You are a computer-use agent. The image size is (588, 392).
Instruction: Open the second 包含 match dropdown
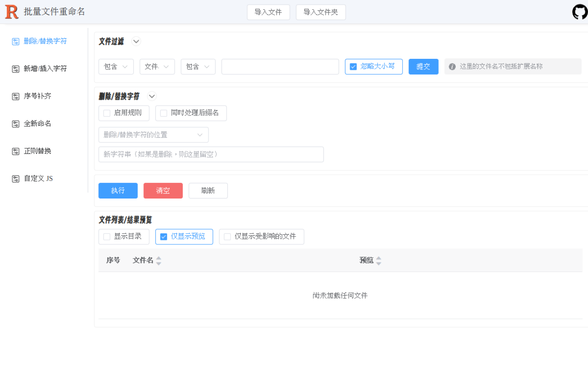tap(198, 67)
